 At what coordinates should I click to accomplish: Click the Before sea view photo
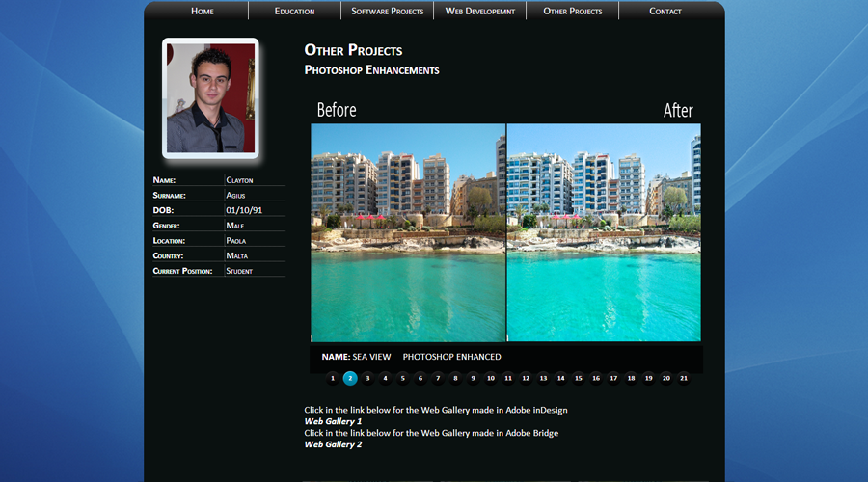(408, 232)
